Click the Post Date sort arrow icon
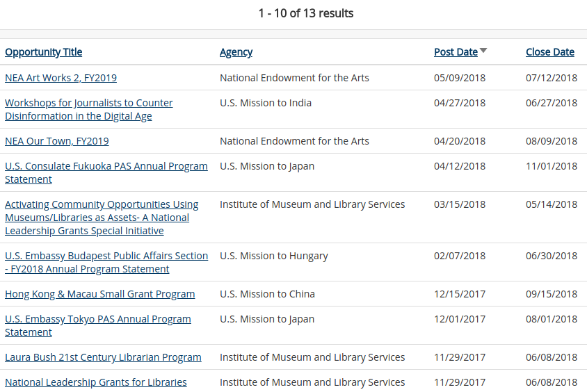The image size is (587, 392). (483, 51)
